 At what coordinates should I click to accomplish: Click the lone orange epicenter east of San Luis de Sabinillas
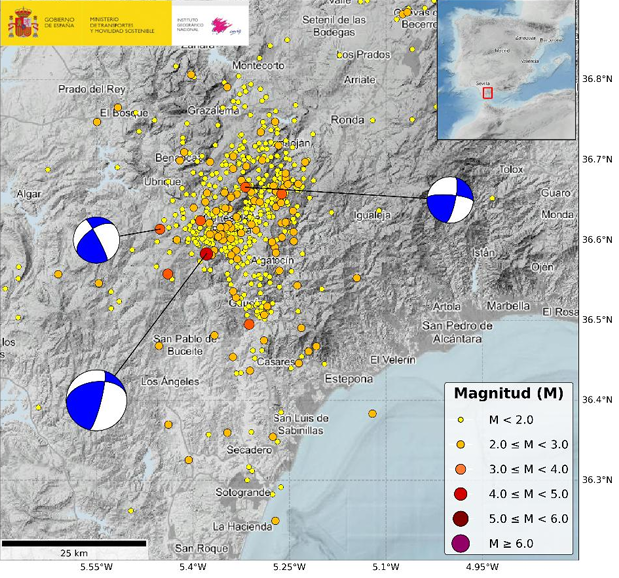pyautogui.click(x=372, y=413)
